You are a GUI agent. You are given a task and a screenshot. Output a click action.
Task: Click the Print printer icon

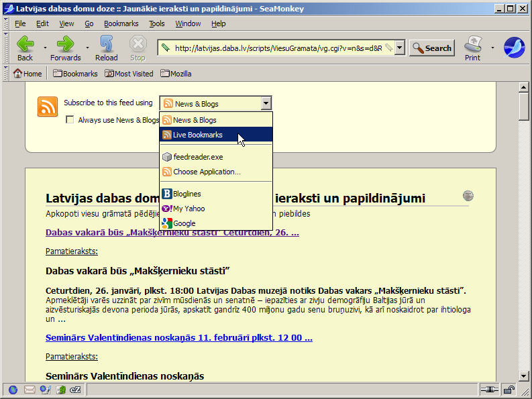click(x=473, y=44)
